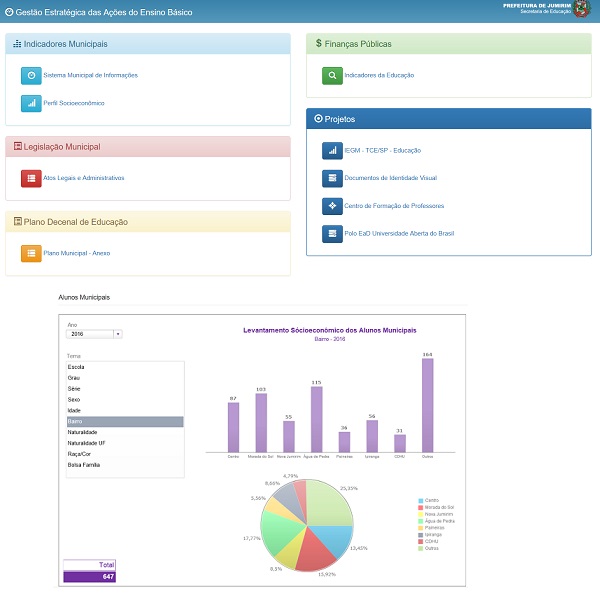The height and width of the screenshot is (600, 600).
Task: Open the red Atos Legais list icon
Action: (31, 177)
